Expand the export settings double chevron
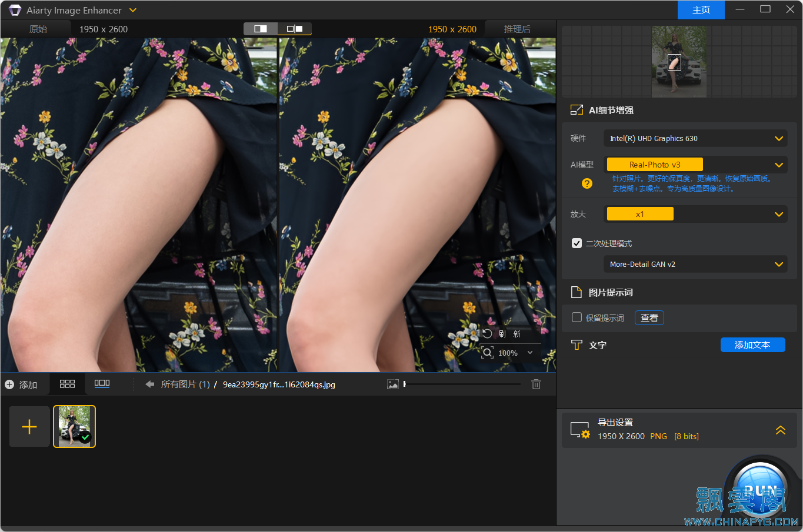 (x=781, y=430)
